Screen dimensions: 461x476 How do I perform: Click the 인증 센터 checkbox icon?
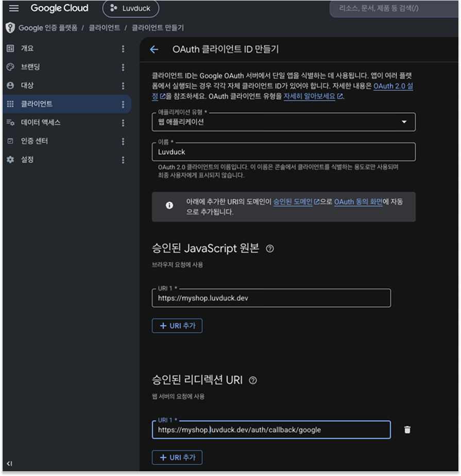pyautogui.click(x=10, y=141)
